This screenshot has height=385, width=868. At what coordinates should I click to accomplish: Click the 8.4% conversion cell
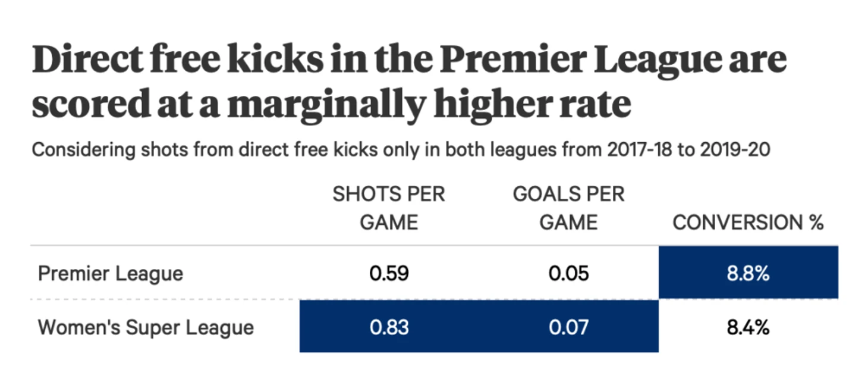coord(748,327)
